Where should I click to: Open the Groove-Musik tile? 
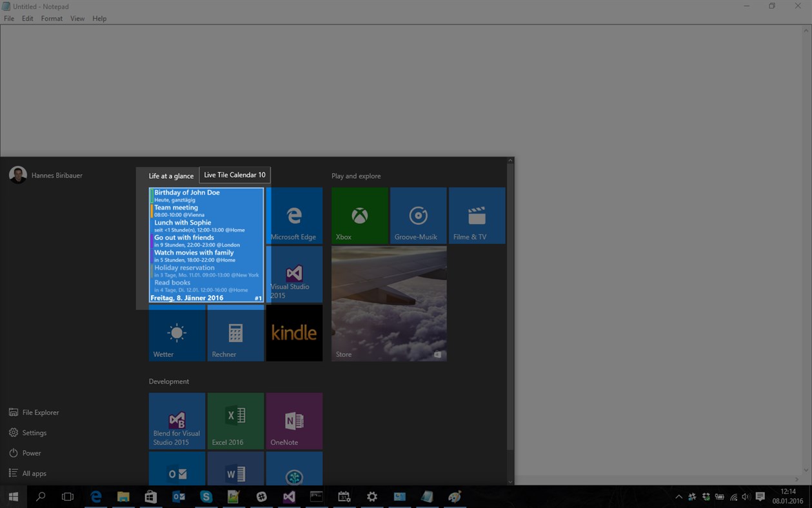[x=418, y=216]
